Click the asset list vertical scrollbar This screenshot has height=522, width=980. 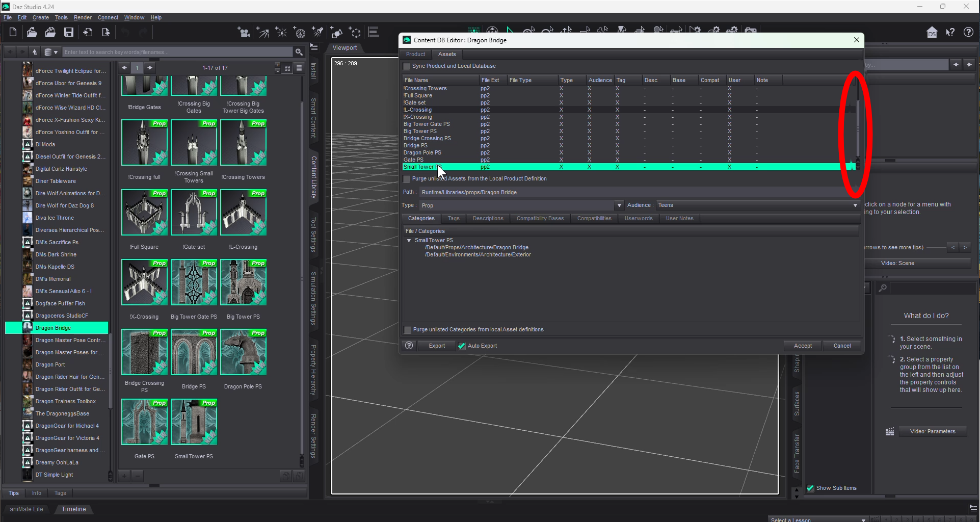858,127
